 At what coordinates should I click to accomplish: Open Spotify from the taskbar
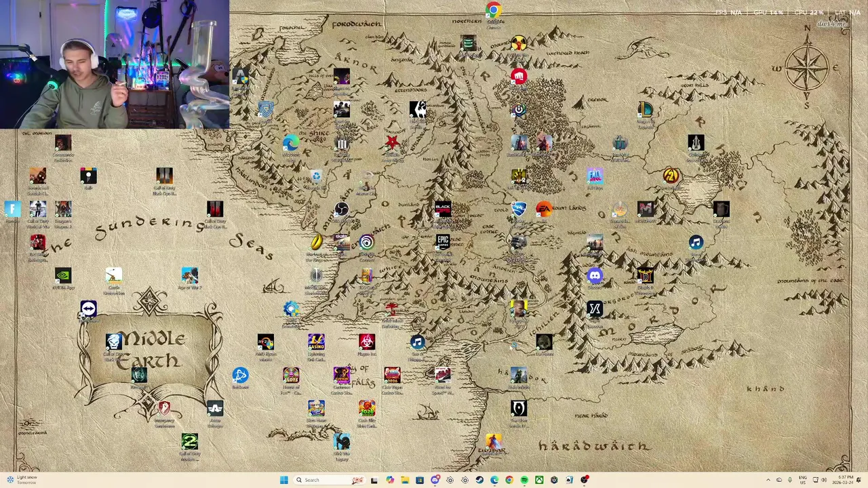[x=524, y=480]
